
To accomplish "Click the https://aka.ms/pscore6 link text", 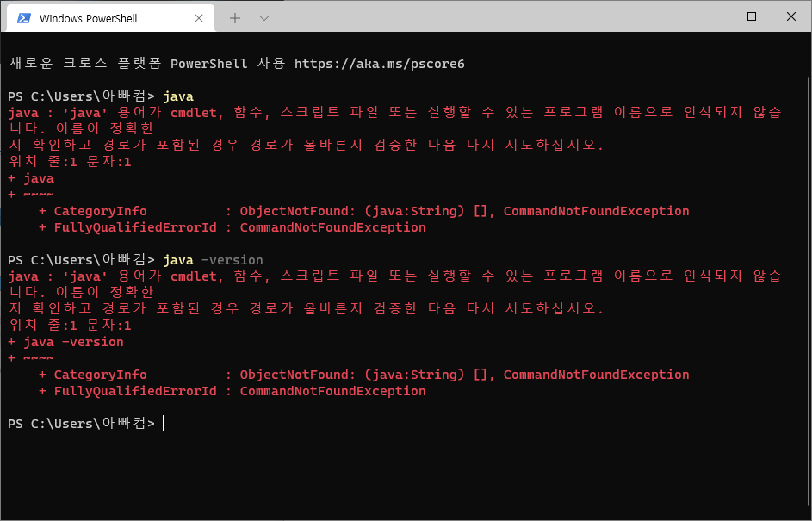I will [x=380, y=64].
